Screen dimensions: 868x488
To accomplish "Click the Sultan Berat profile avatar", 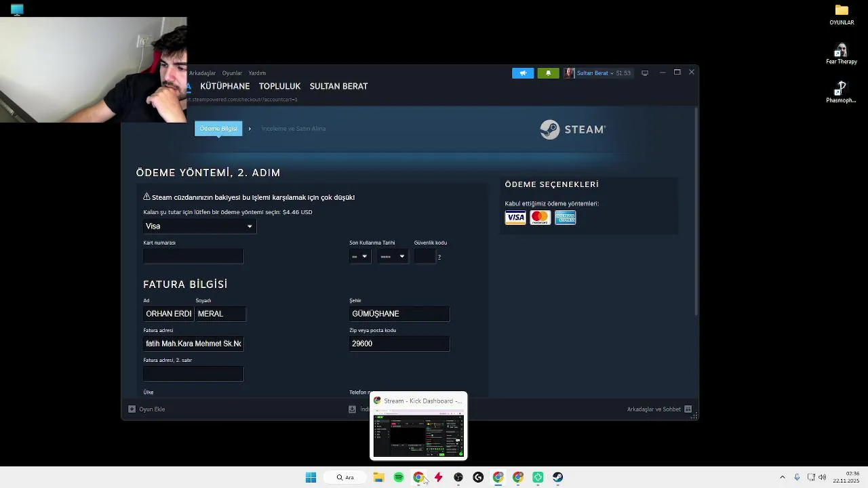I will click(570, 73).
